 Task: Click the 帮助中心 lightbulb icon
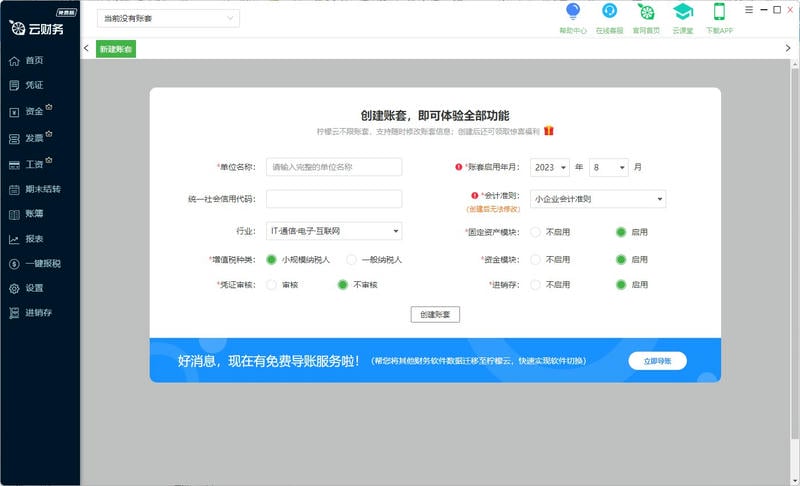(x=573, y=11)
